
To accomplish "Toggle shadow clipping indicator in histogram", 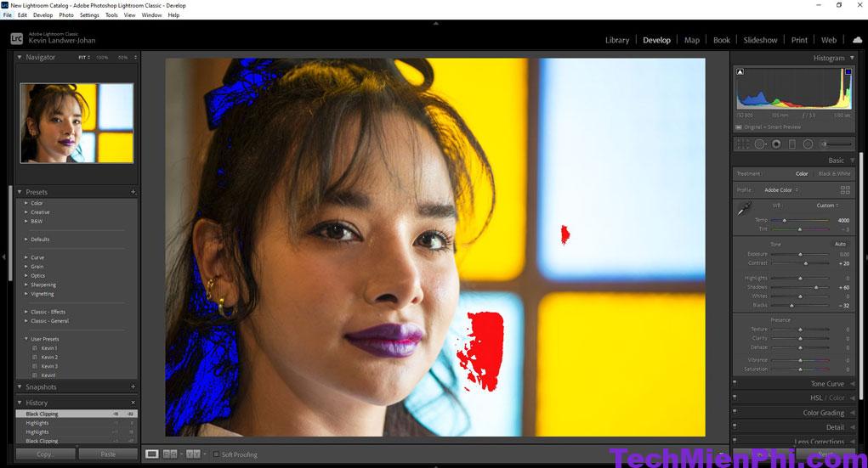I will (x=740, y=72).
